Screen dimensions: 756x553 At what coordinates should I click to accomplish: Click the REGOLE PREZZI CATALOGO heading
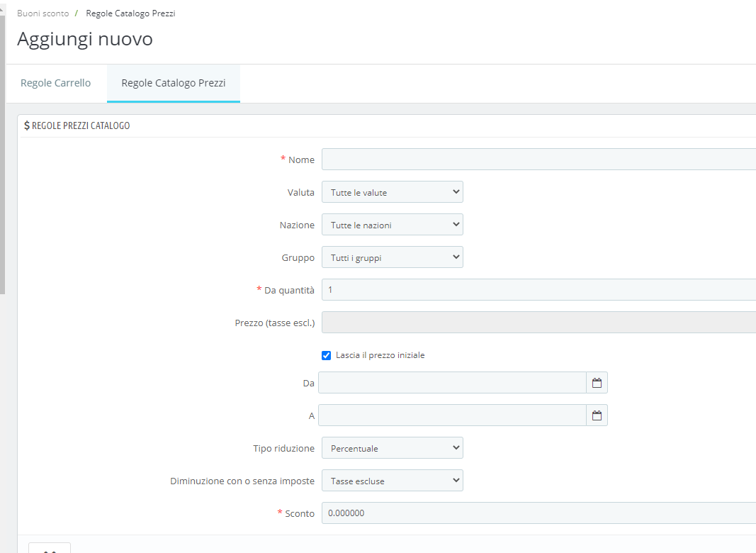point(77,125)
